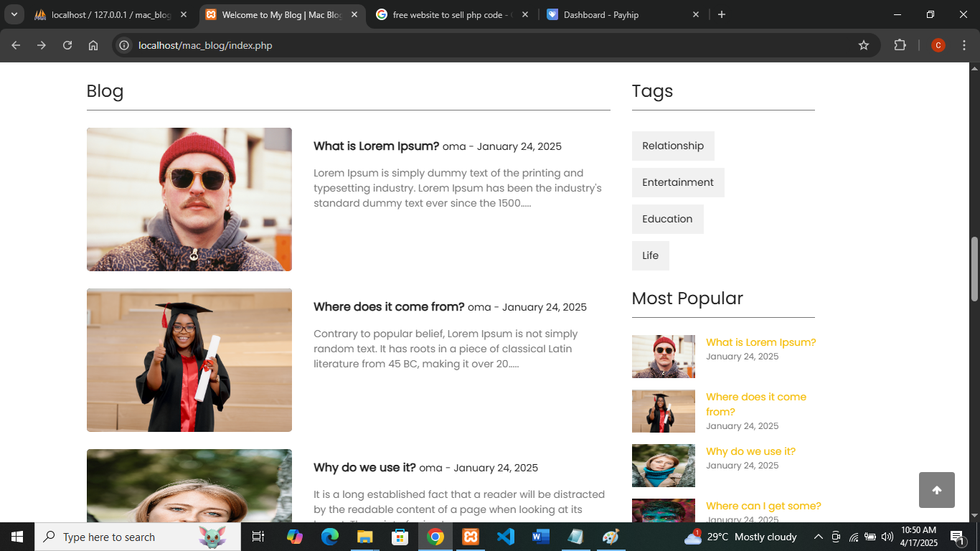
Task: Open the volume control in the tray
Action: (x=887, y=537)
